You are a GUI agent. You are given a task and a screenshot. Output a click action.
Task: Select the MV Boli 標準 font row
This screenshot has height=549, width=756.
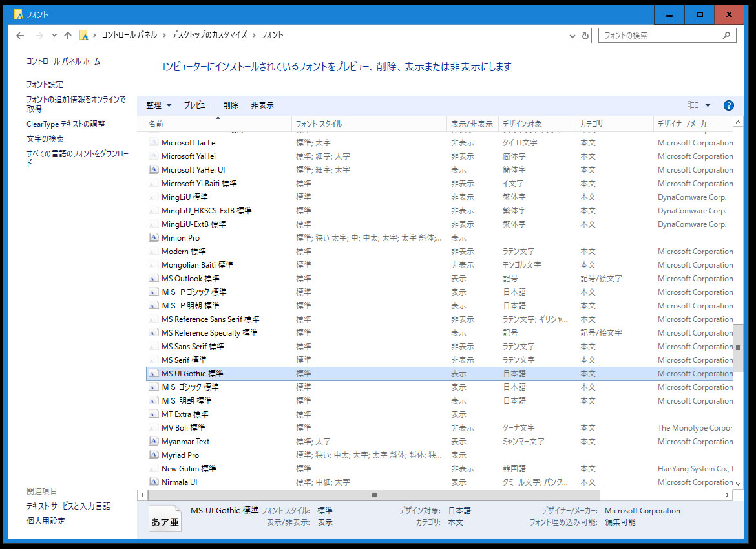click(x=439, y=428)
